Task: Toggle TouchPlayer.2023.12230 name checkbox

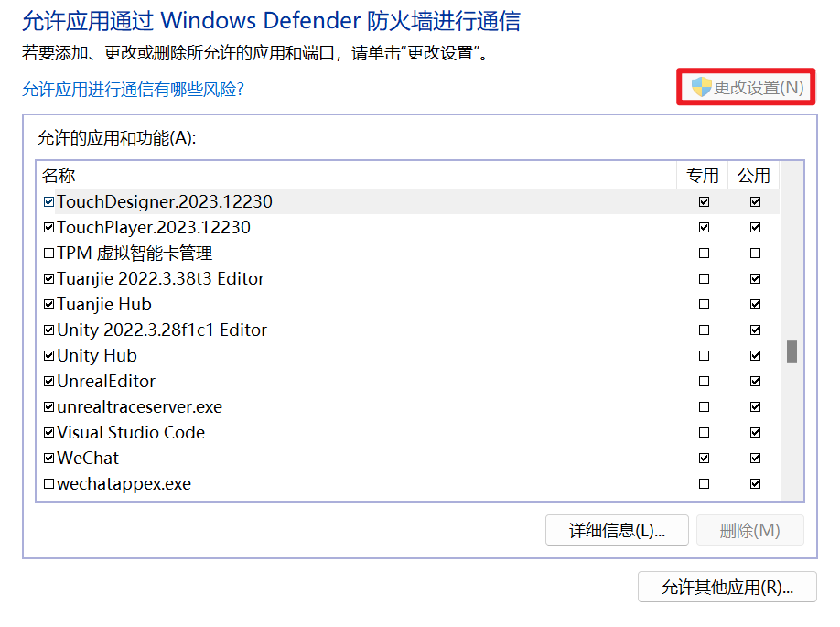Action: point(48,228)
